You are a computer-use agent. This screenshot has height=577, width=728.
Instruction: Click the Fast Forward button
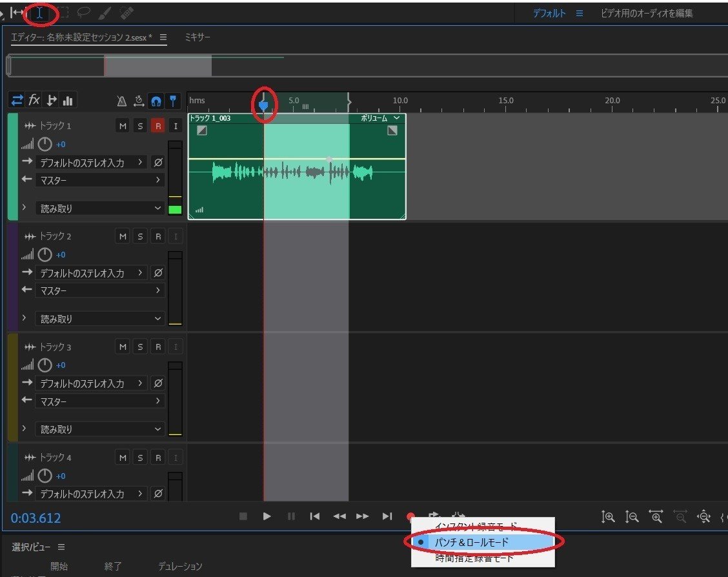click(x=363, y=516)
